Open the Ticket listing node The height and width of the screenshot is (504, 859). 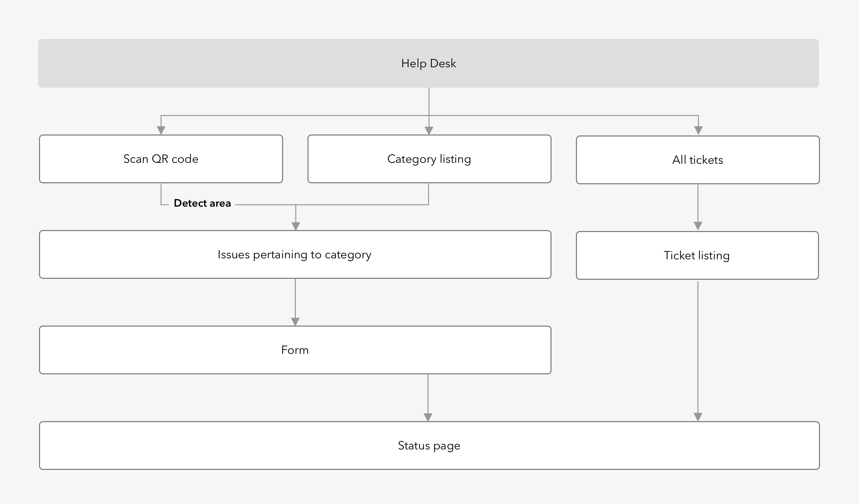pos(697,256)
